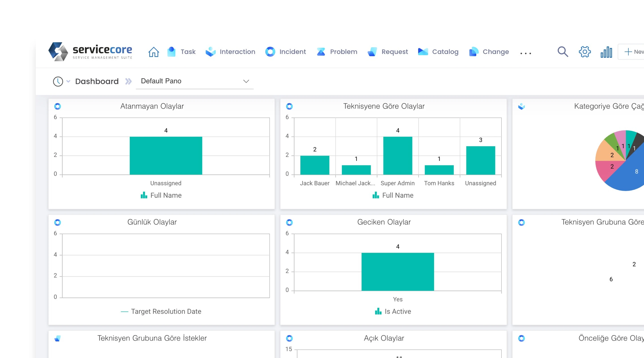Viewport: 644px width, 358px height.
Task: Open Geciken Olaylar widget title
Action: coord(384,222)
